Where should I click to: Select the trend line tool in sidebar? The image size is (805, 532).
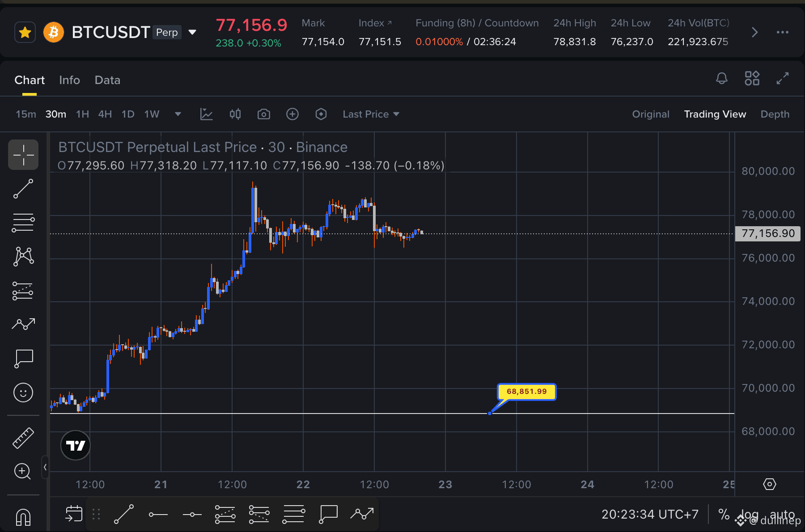(x=23, y=189)
